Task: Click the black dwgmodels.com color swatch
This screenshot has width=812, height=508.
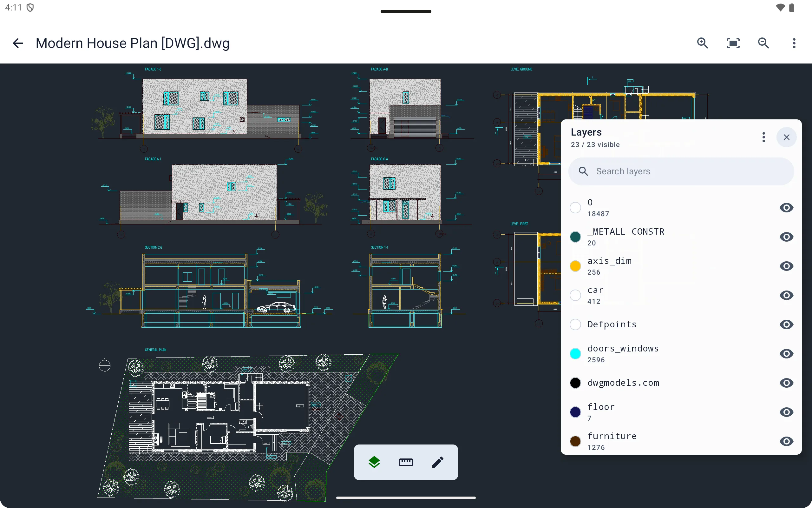Action: [x=575, y=383]
